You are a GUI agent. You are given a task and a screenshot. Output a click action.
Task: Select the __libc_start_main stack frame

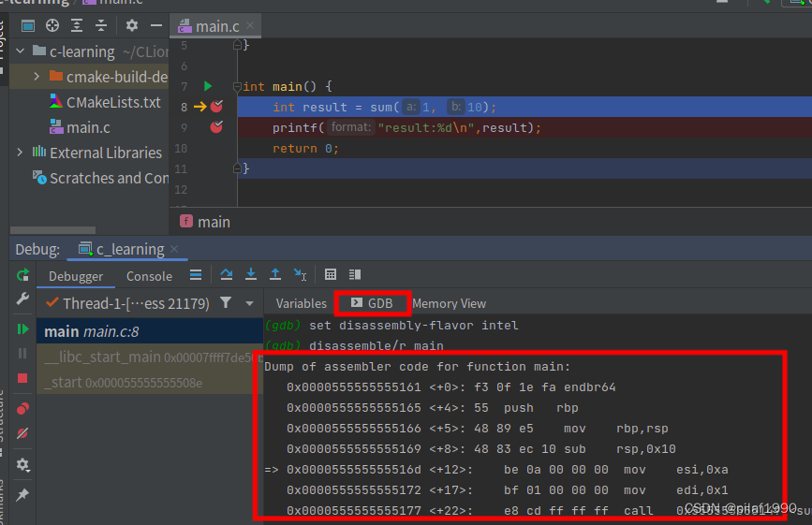point(103,357)
